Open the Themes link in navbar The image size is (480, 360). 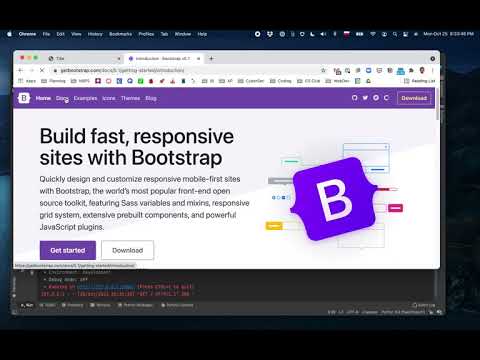coord(130,98)
